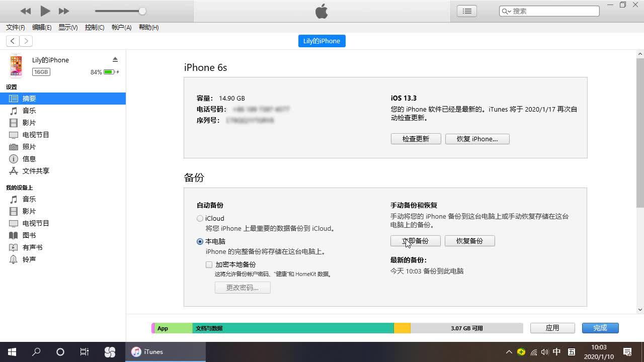Click the search magnifier icon
The width and height of the screenshot is (644, 362).
(506, 11)
